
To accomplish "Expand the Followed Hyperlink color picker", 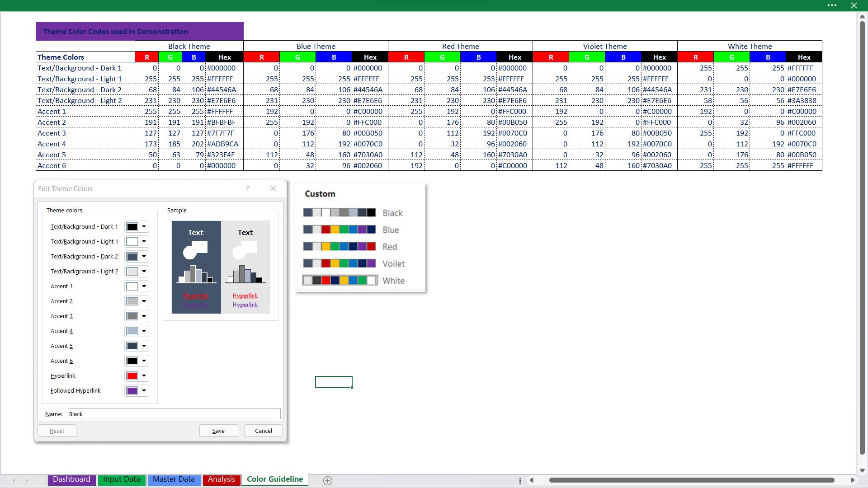I will (x=144, y=390).
